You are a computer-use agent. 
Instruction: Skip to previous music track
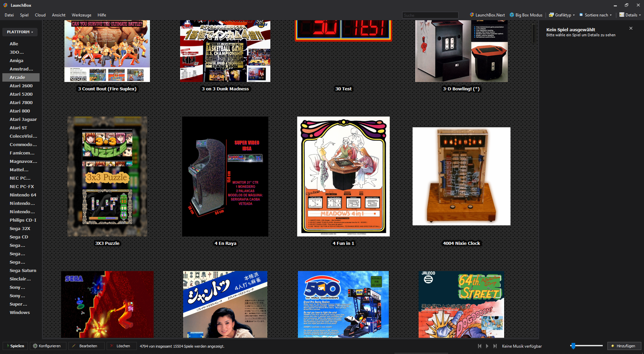pyautogui.click(x=480, y=346)
